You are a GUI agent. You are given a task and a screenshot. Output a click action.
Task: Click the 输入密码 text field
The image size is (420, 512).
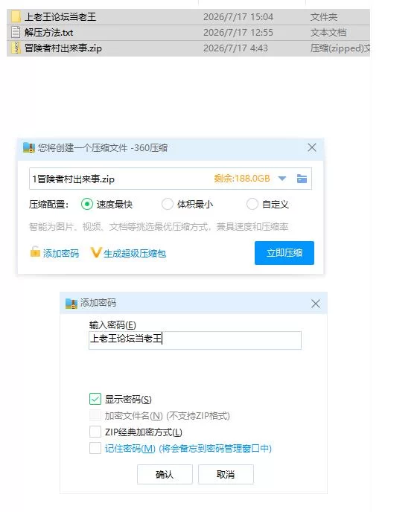coord(195,340)
